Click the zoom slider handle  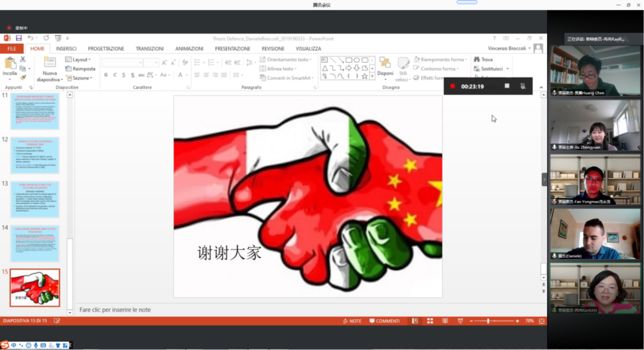[488, 321]
